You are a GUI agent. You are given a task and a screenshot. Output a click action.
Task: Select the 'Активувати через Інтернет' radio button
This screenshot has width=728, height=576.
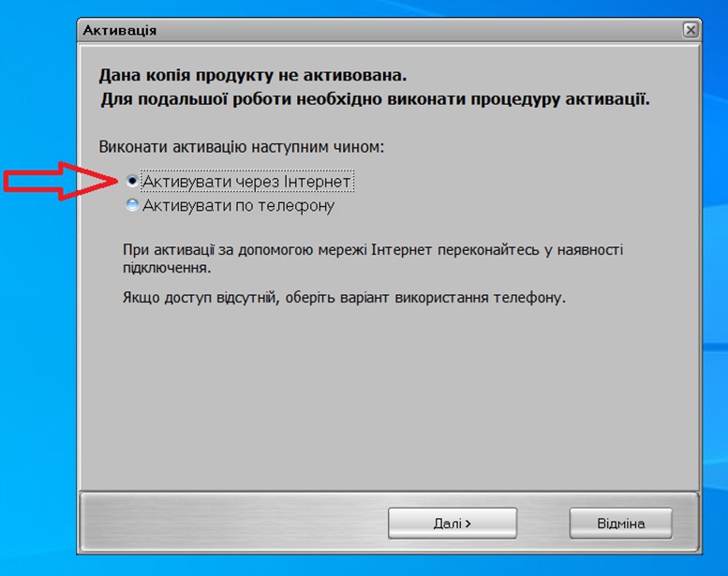pyautogui.click(x=132, y=181)
